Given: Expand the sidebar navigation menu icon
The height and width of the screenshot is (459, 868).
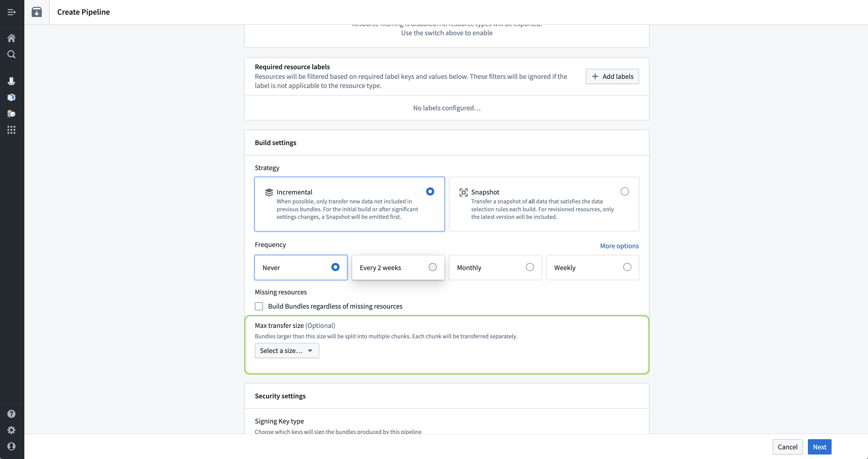Looking at the screenshot, I should pyautogui.click(x=11, y=12).
